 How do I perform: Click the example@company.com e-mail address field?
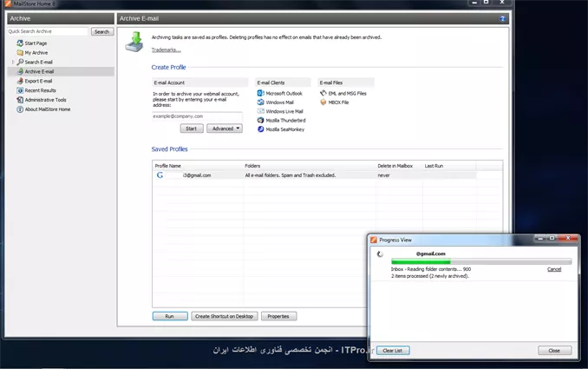[x=197, y=116]
